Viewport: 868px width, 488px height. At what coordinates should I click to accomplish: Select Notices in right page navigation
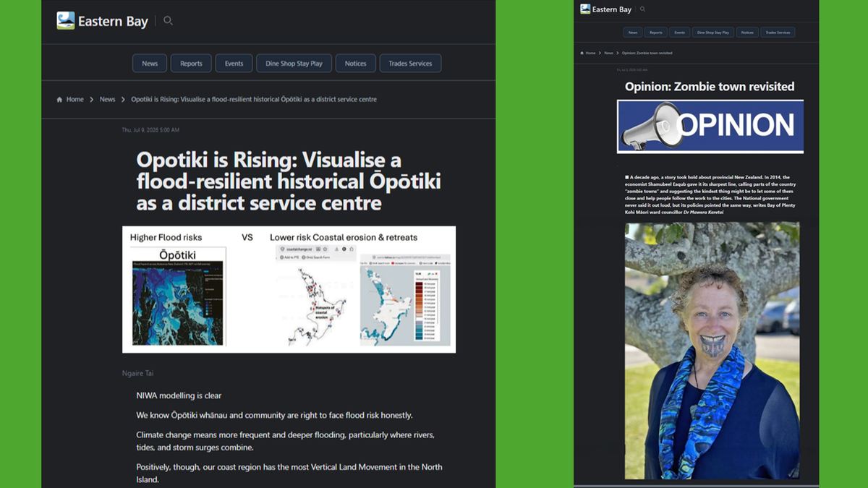(x=747, y=33)
